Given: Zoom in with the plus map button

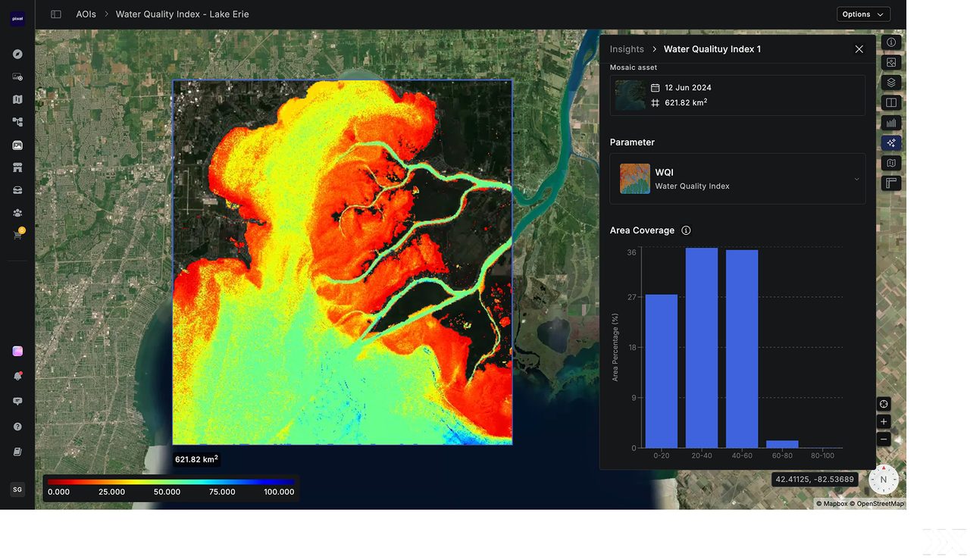Looking at the screenshot, I should point(884,422).
